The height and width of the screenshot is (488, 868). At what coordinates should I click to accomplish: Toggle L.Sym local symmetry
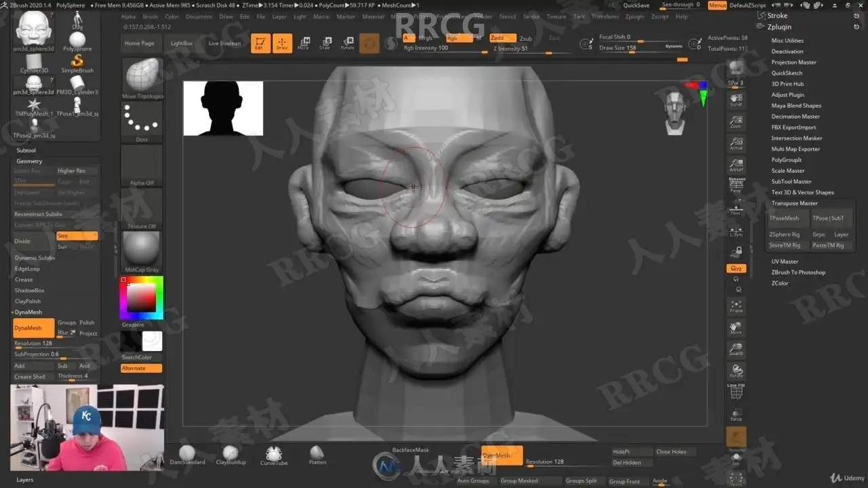736,230
